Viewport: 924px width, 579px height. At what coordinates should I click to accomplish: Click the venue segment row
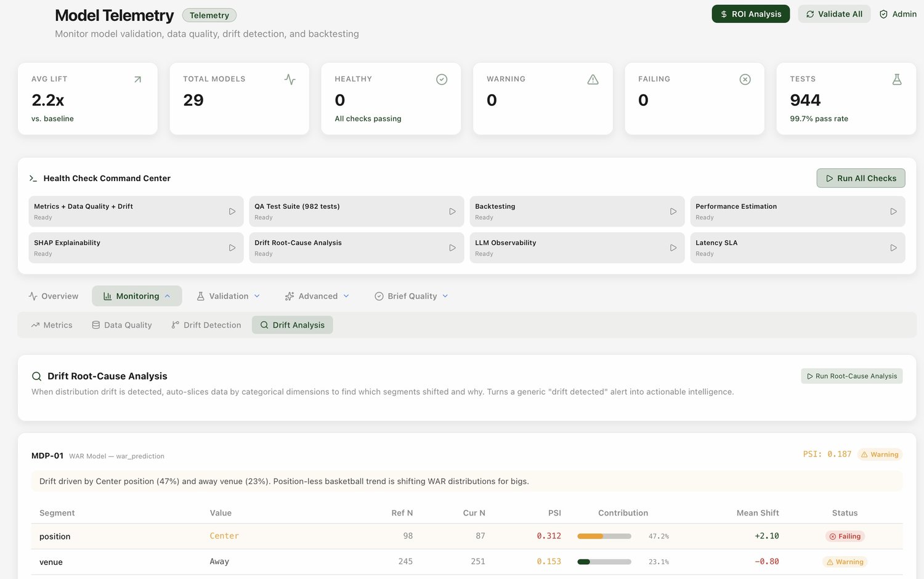click(467, 562)
